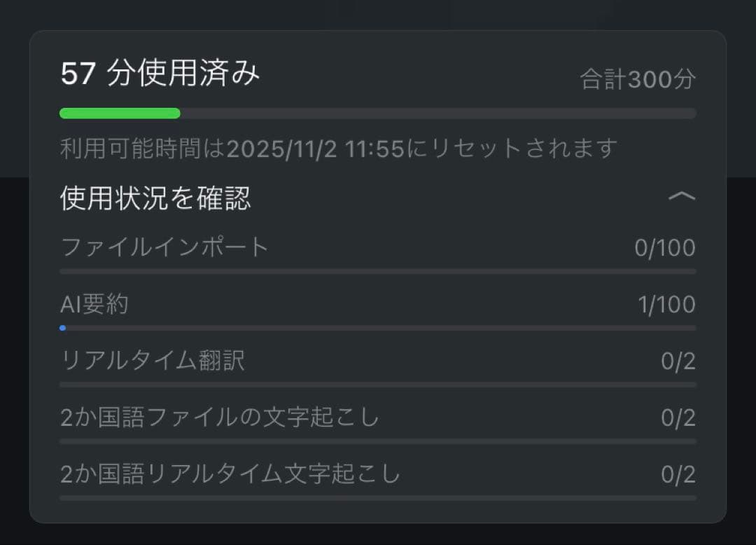The height and width of the screenshot is (545, 756).
Task: Click the green minutes progress bar
Action: (x=119, y=113)
